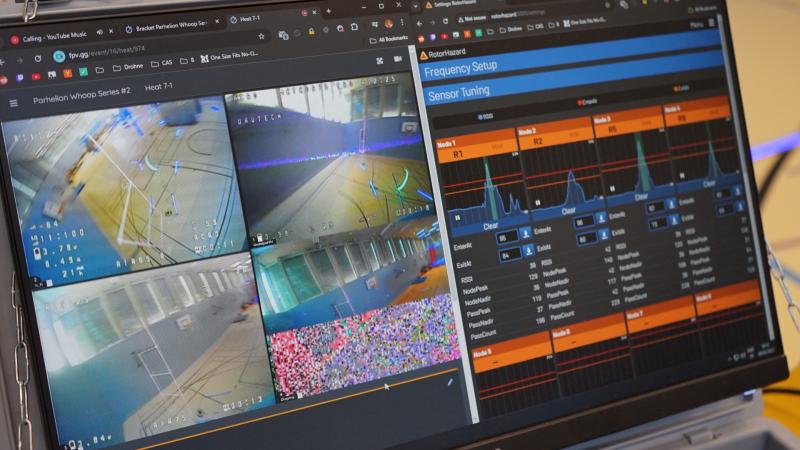This screenshot has width=800, height=450.
Task: Click the Not secure warning in RotorHazard address bar
Action: point(472,18)
